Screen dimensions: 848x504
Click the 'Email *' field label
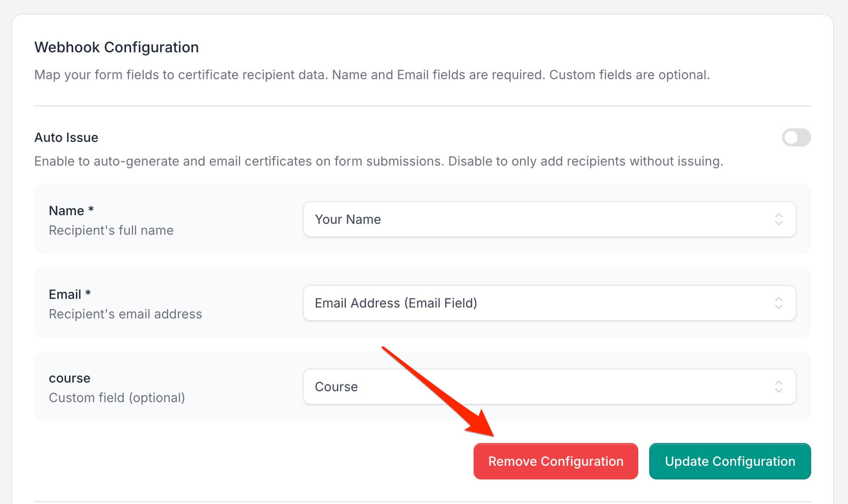pyautogui.click(x=70, y=294)
